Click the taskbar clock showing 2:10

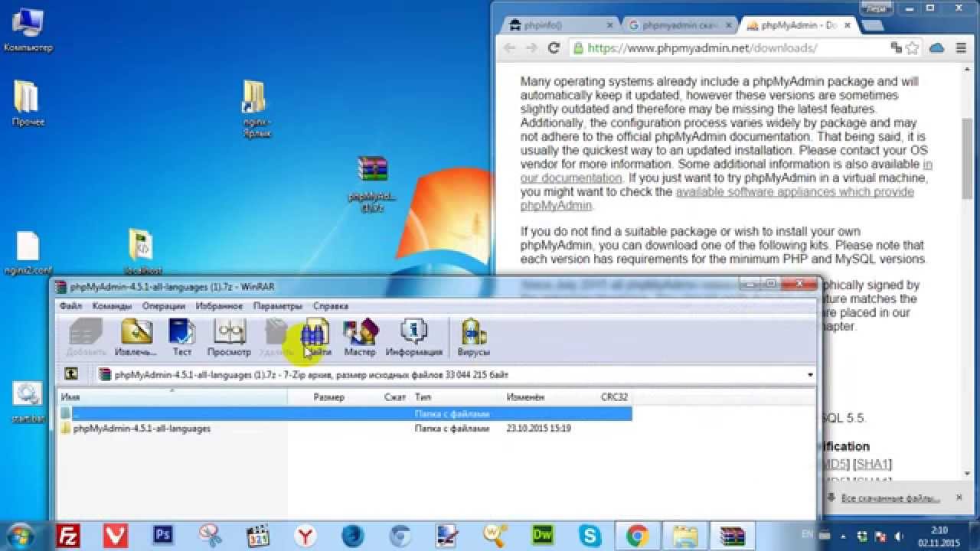click(940, 536)
